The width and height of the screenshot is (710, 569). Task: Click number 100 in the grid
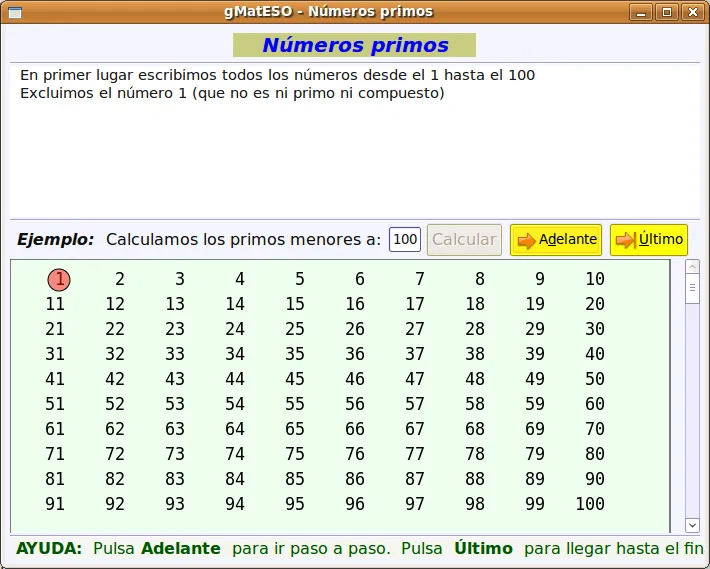click(590, 503)
